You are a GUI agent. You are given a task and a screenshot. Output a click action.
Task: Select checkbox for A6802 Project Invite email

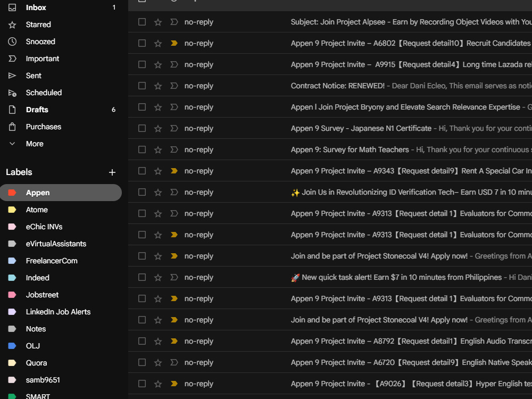pos(142,43)
